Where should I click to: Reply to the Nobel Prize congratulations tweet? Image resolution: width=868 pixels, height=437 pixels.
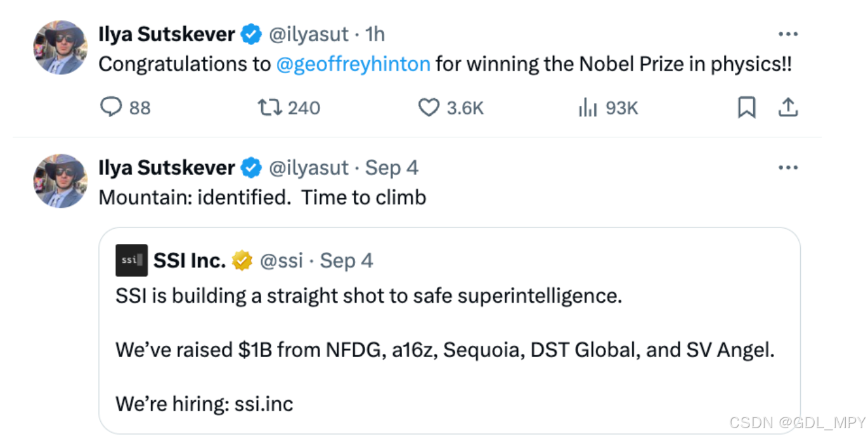(x=111, y=108)
